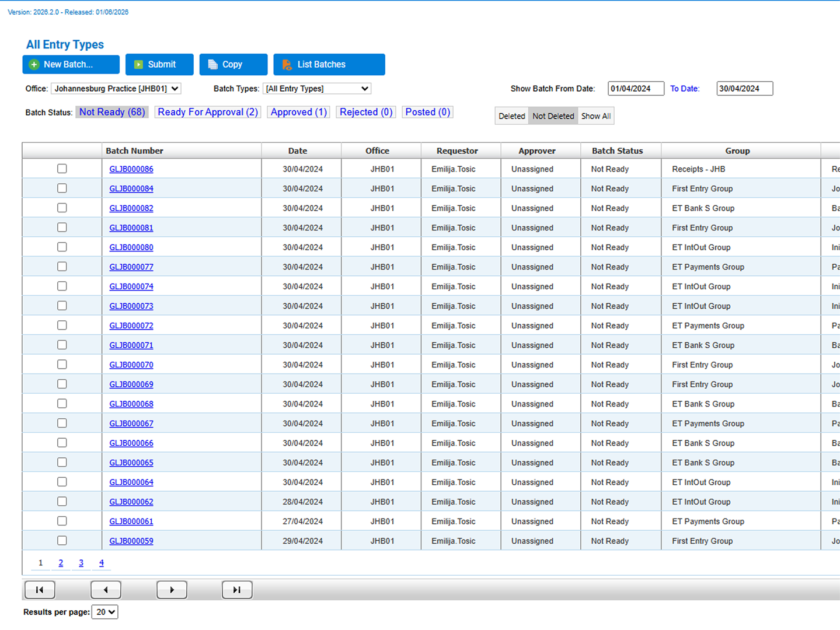Go to the next page arrow

pyautogui.click(x=172, y=590)
